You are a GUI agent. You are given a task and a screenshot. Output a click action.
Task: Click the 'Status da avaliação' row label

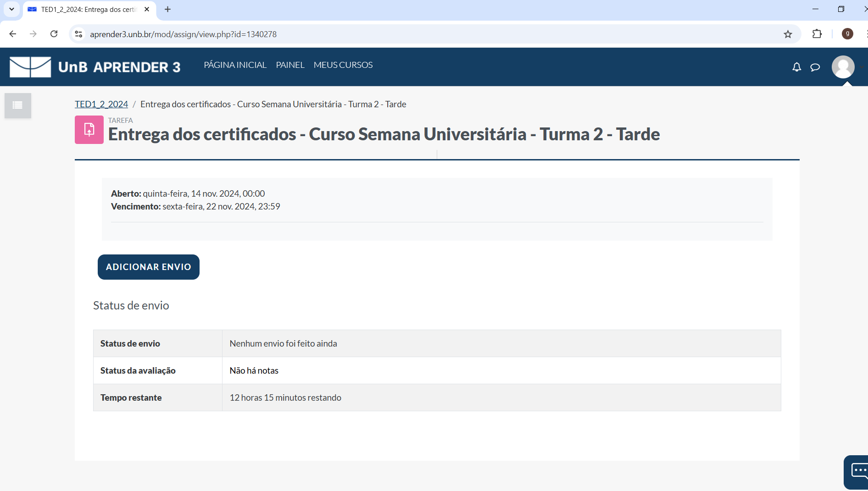[138, 370]
